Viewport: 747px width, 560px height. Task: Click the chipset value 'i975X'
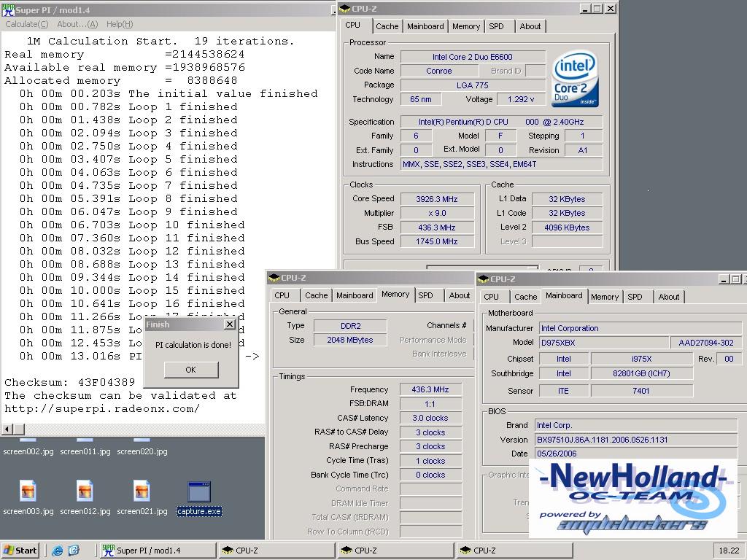641,359
